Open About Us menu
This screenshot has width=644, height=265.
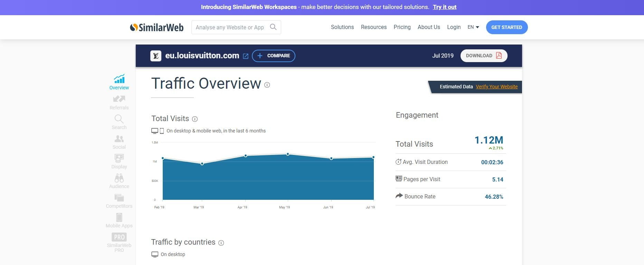(429, 27)
